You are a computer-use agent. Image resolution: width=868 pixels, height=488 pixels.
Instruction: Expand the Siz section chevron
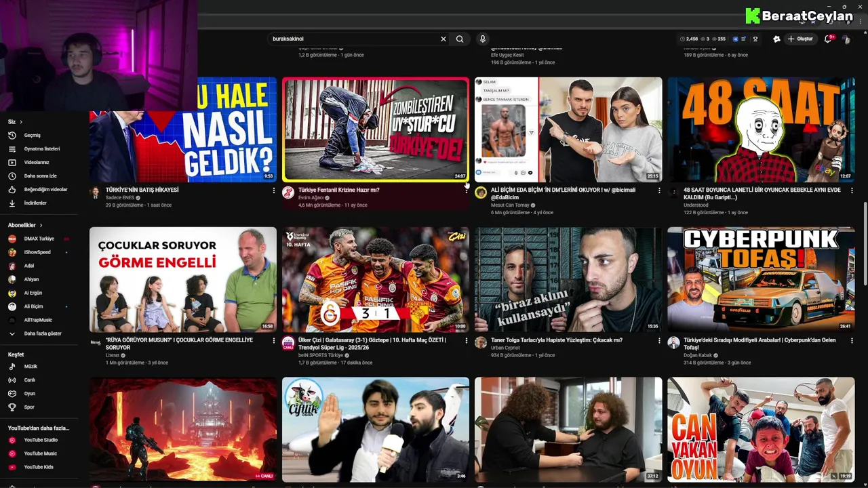tap(21, 122)
